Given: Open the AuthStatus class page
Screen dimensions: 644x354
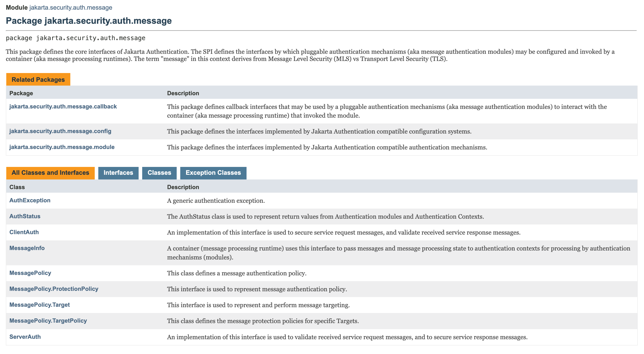Looking at the screenshot, I should (25, 216).
